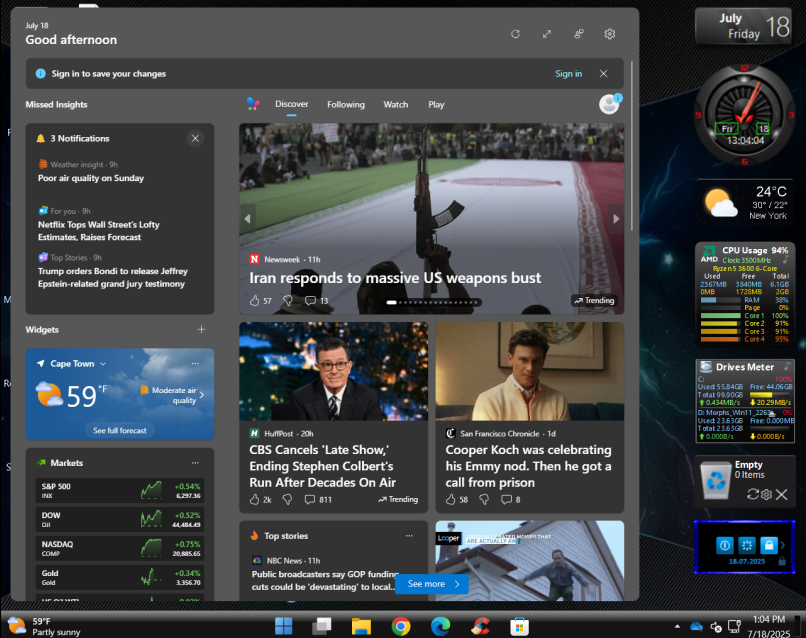Select the first carousel dot indicator

[x=391, y=302]
